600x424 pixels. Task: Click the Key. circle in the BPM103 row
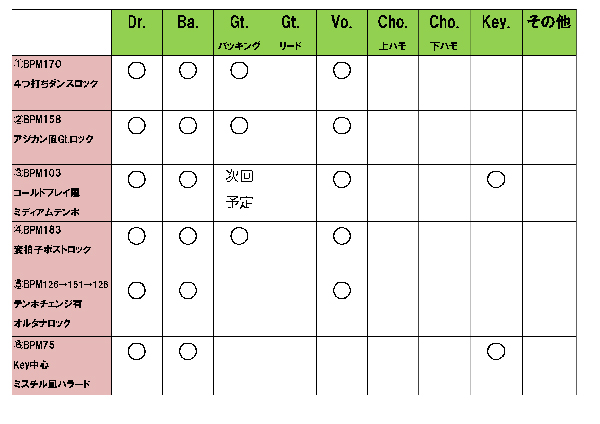(x=494, y=180)
